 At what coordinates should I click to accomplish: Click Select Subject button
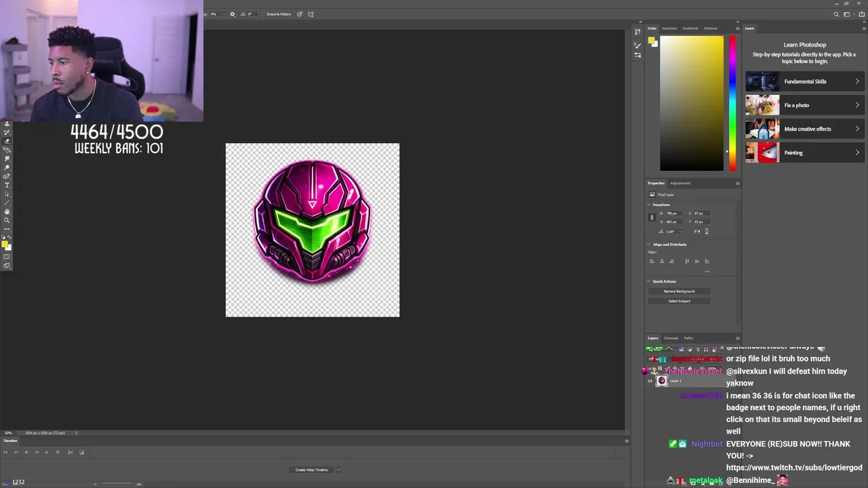679,301
